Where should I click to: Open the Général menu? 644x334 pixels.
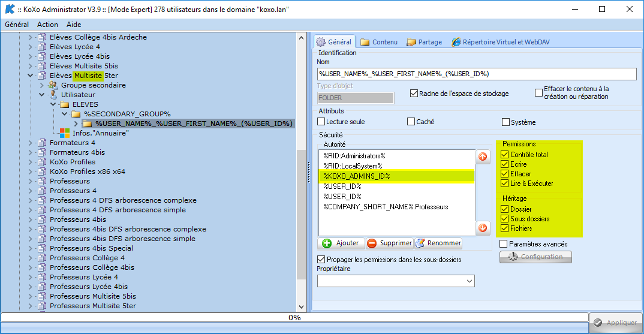[x=17, y=25]
